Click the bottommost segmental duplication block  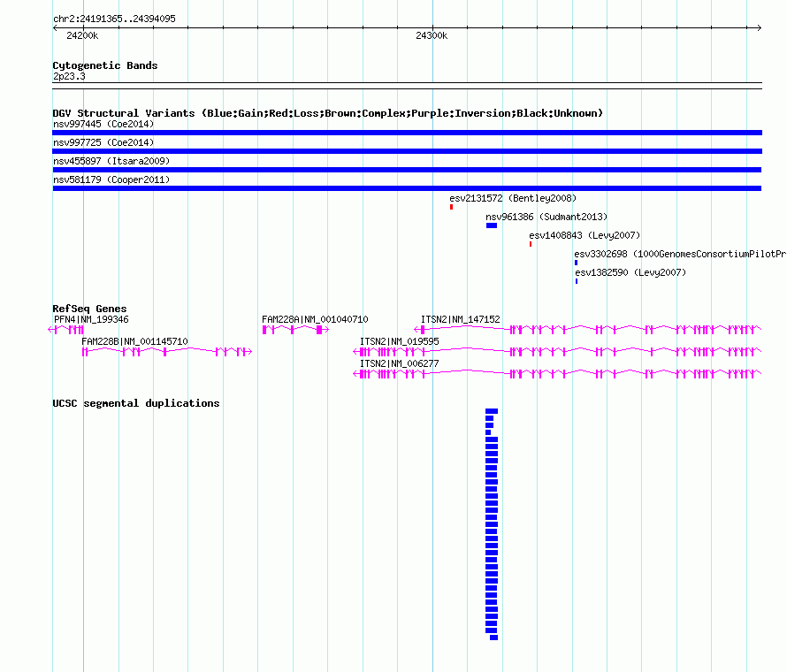coord(494,638)
